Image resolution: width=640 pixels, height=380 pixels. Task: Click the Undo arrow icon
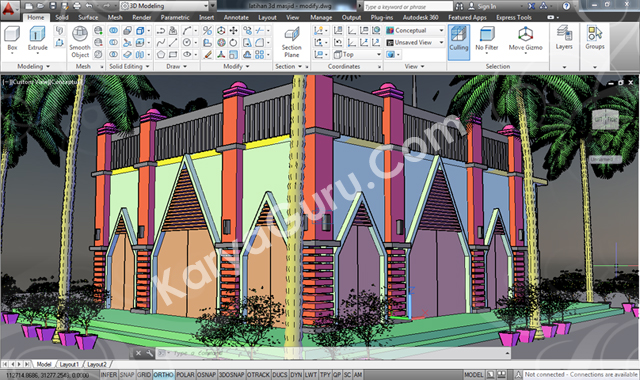tap(89, 6)
